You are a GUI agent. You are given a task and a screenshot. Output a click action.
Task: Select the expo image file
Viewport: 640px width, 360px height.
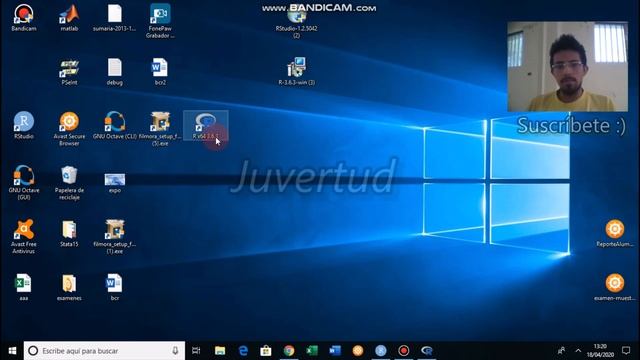pyautogui.click(x=115, y=182)
